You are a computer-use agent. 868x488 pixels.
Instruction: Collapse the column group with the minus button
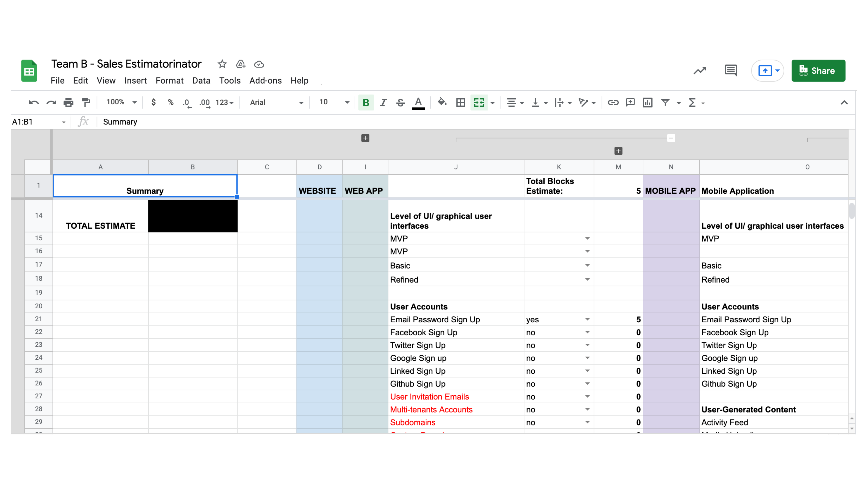pyautogui.click(x=671, y=138)
